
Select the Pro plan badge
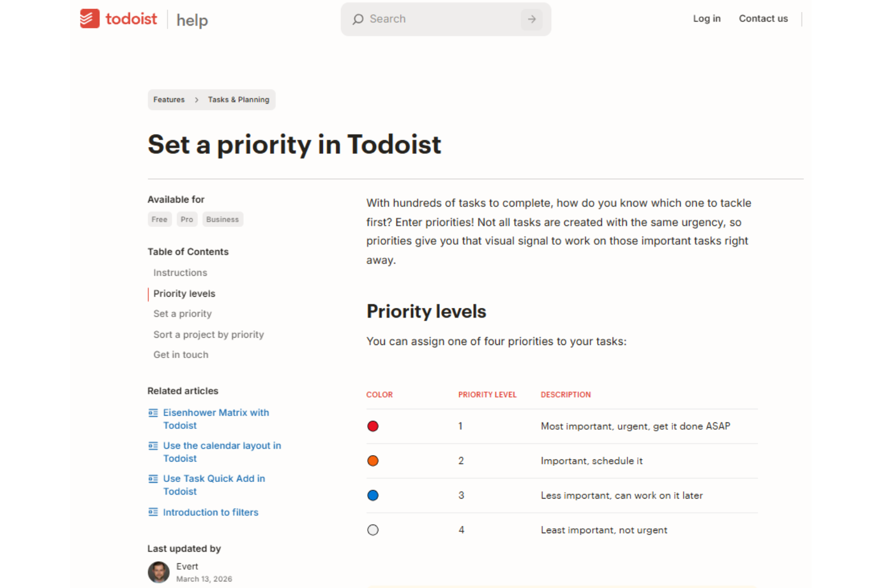(187, 219)
